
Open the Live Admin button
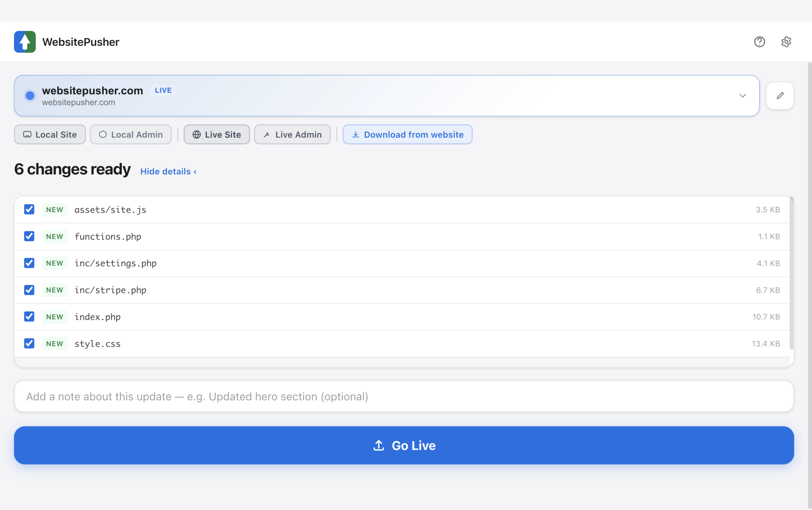tap(292, 135)
